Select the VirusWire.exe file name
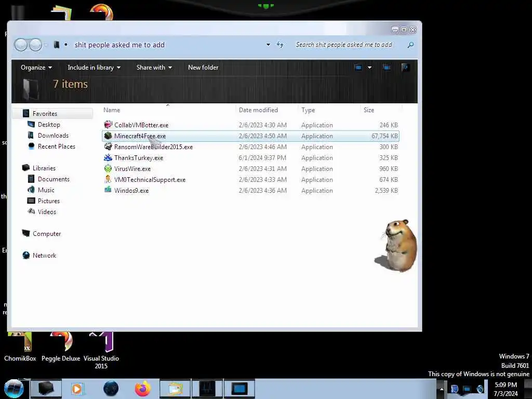 [132, 169]
